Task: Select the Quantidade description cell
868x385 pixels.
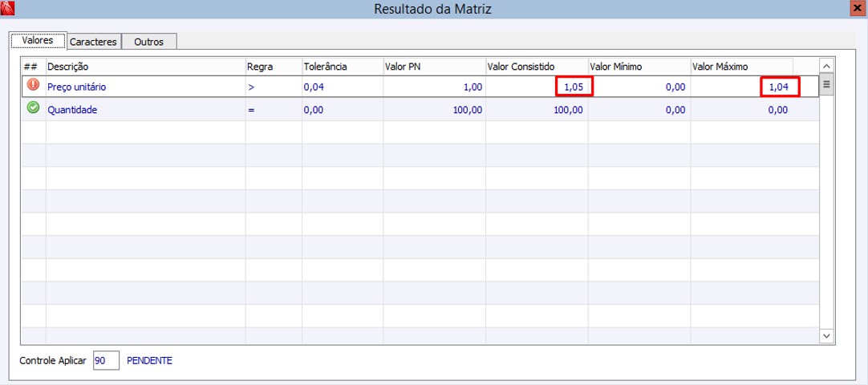Action: (145, 110)
